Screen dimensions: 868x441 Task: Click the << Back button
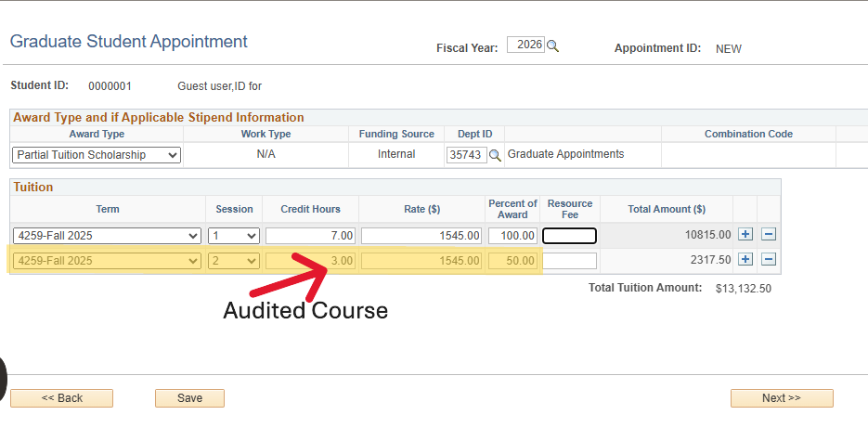tap(61, 398)
